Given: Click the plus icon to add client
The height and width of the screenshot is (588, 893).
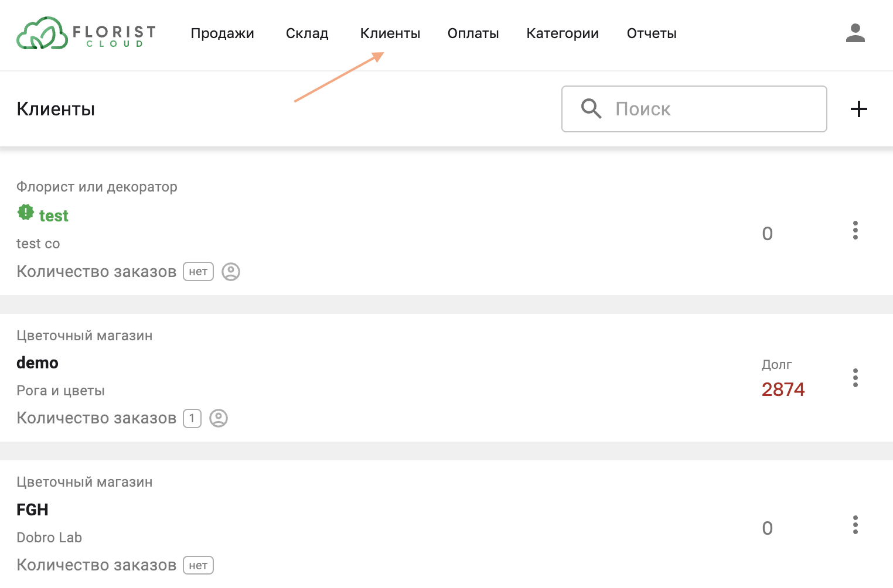Looking at the screenshot, I should 858,109.
